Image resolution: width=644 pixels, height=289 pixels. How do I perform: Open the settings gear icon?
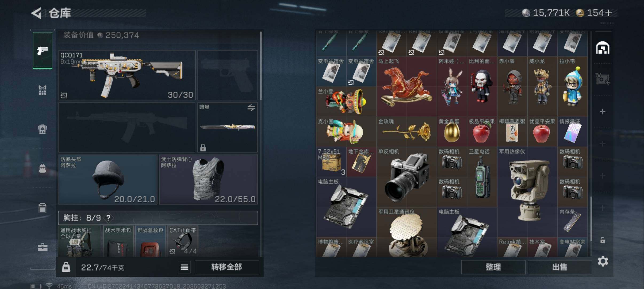603,261
